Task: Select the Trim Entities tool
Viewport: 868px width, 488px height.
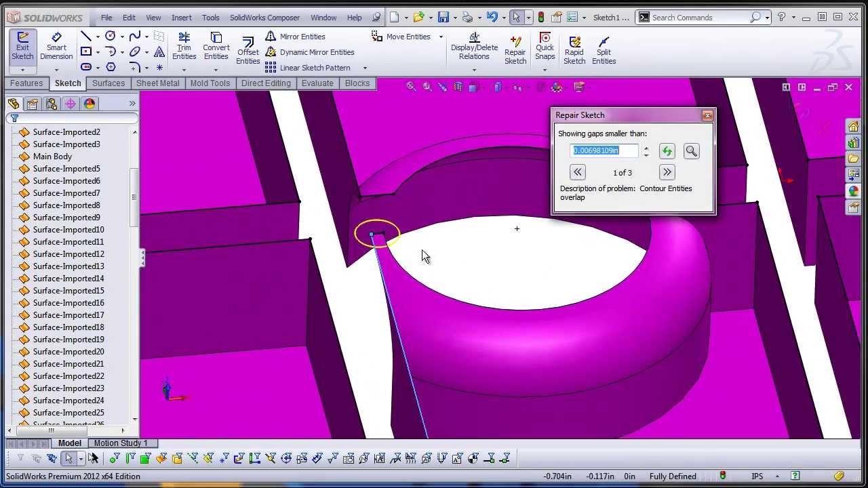Action: (x=184, y=46)
